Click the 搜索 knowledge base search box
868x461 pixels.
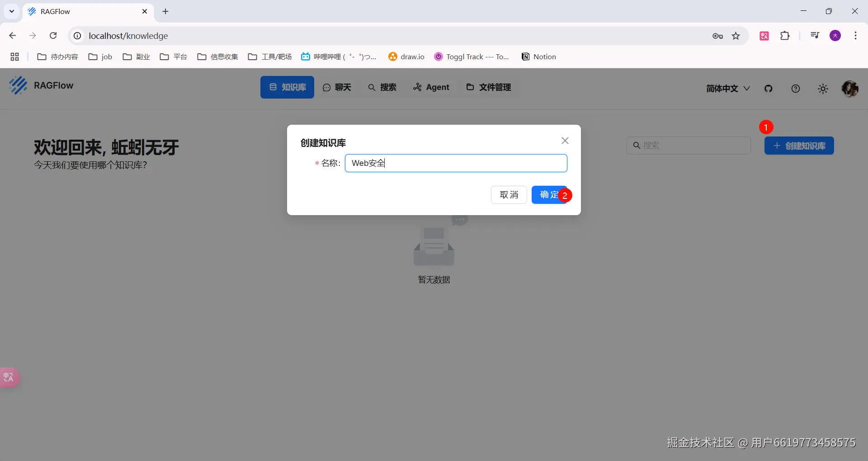click(x=689, y=146)
